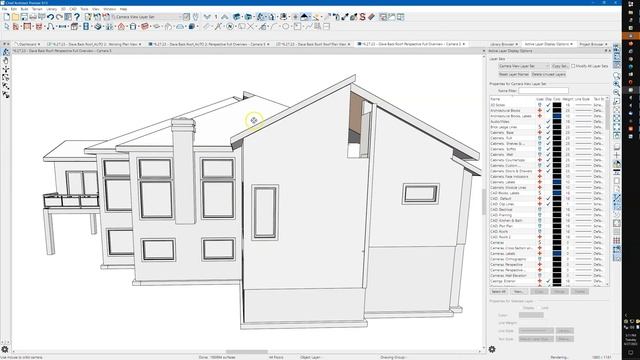The height and width of the screenshot is (360, 640).
Task: Click the Open folder icon in toolbar
Action: tap(16, 17)
